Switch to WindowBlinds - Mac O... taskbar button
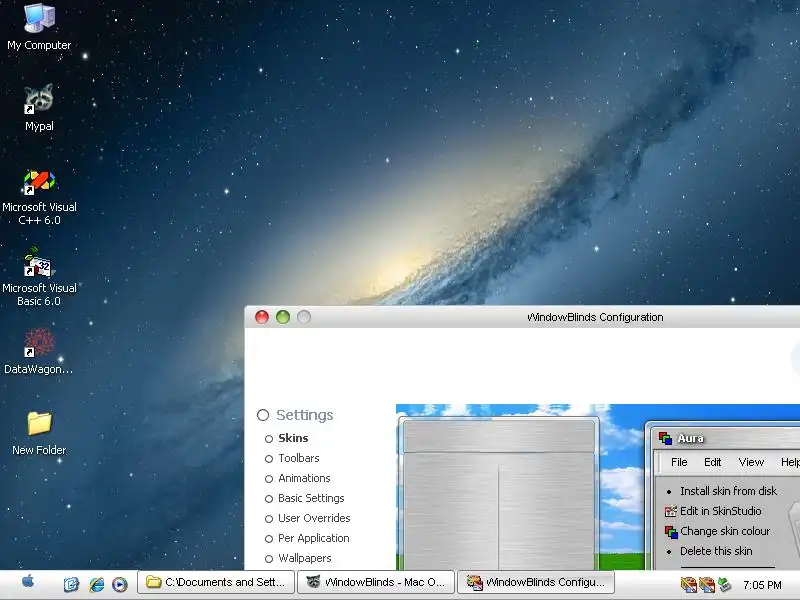Screen dimensions: 800x600 [x=376, y=582]
